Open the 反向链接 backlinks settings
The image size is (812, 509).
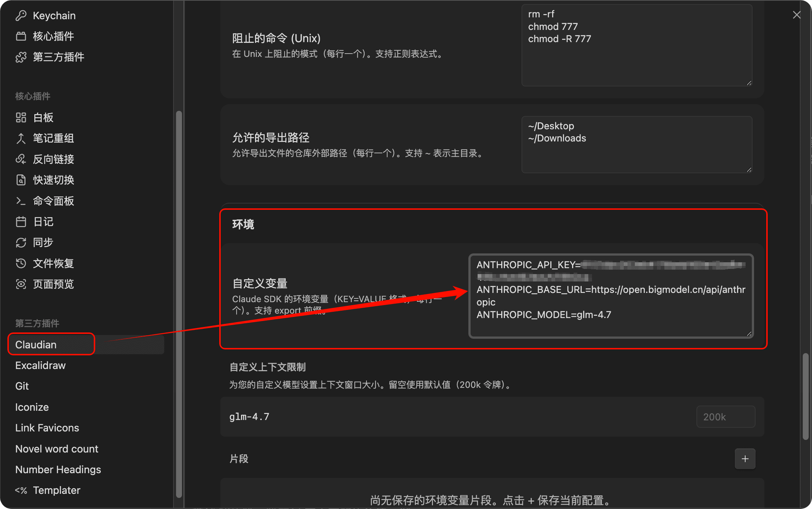tap(53, 159)
